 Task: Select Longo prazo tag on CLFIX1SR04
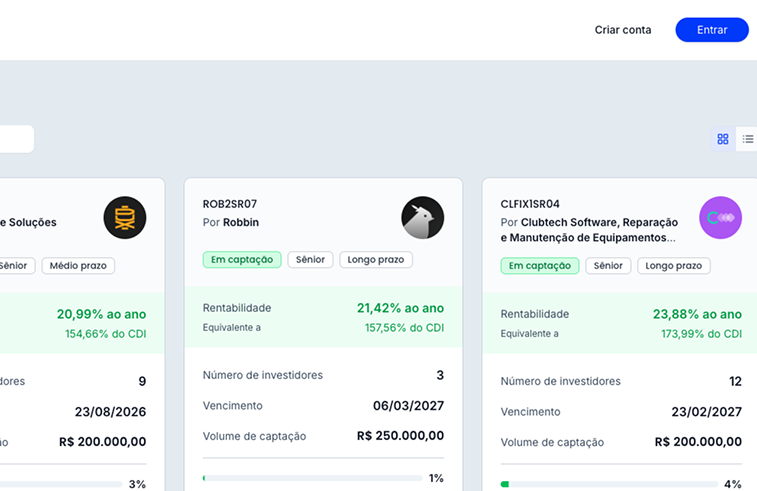pyautogui.click(x=673, y=266)
